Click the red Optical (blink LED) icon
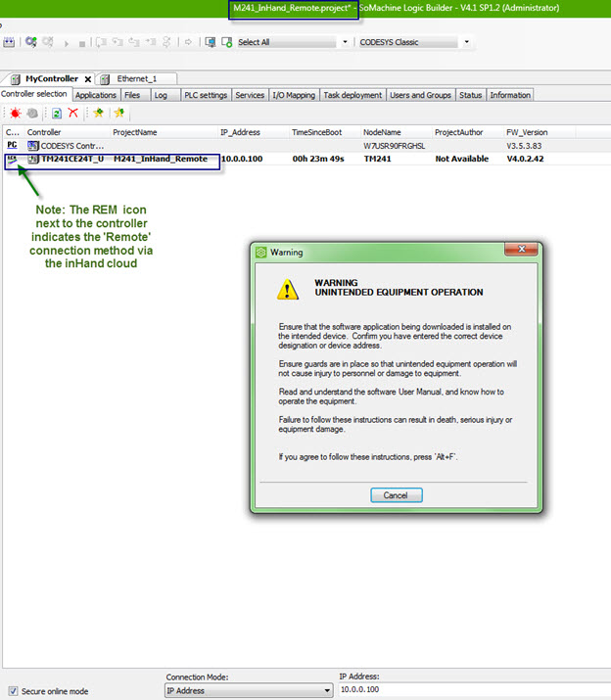 coord(16,114)
